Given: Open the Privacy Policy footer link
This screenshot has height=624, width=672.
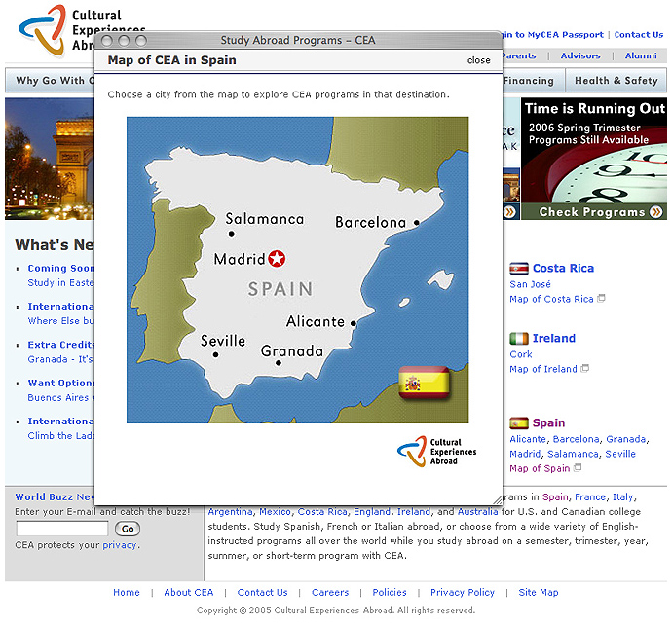Looking at the screenshot, I should coord(463,592).
